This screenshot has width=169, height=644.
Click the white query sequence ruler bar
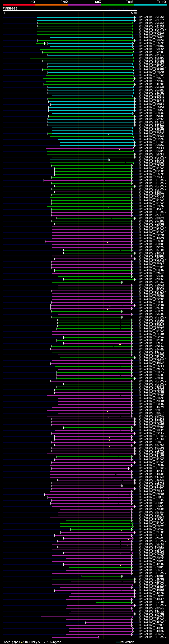70,11
